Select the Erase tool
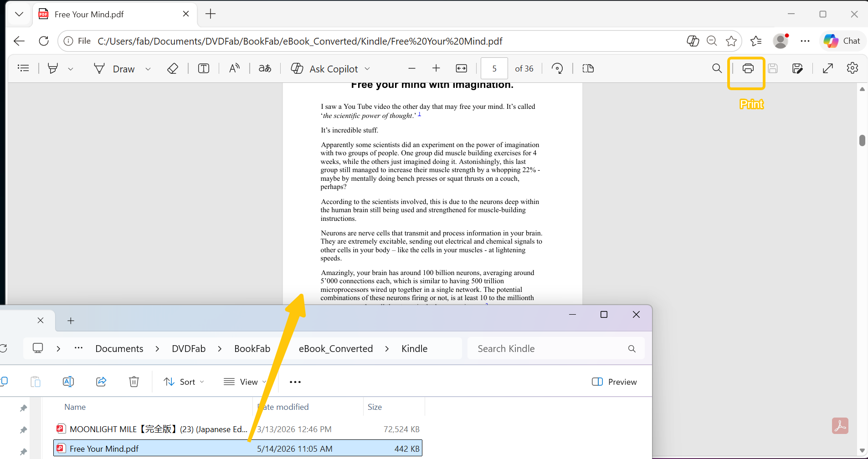This screenshot has width=868, height=459. click(172, 68)
